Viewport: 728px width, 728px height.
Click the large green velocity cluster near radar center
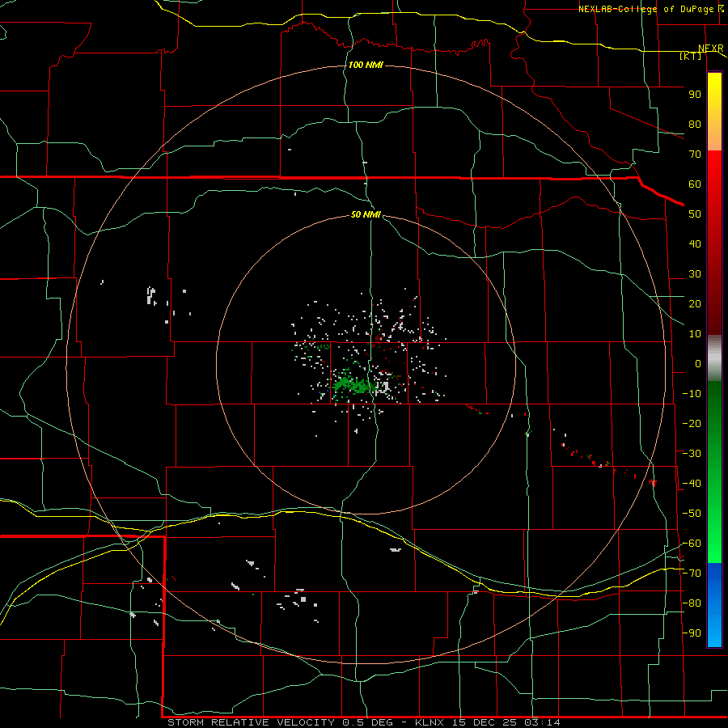tap(354, 384)
